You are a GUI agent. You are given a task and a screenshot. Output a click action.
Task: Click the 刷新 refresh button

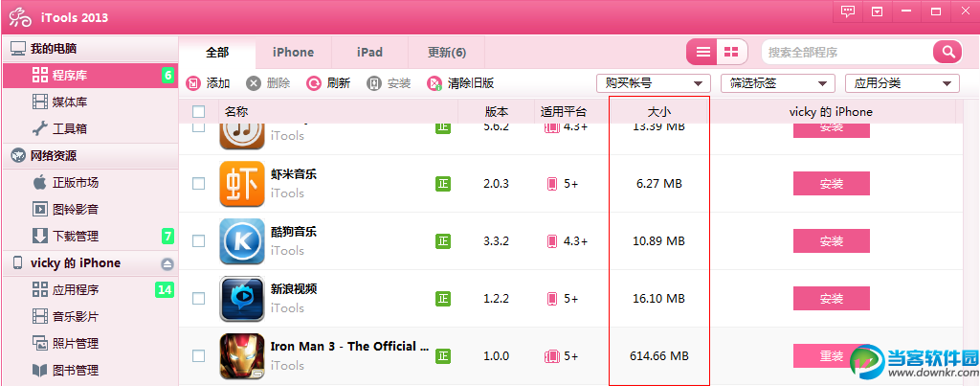[x=328, y=83]
